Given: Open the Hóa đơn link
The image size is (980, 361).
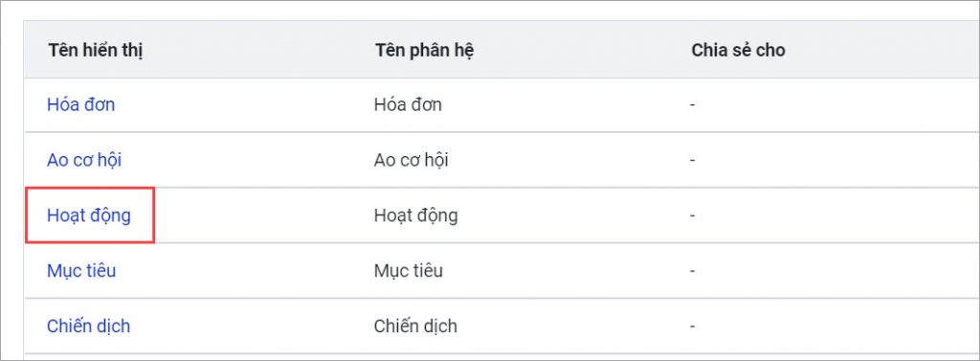Looking at the screenshot, I should click(80, 104).
